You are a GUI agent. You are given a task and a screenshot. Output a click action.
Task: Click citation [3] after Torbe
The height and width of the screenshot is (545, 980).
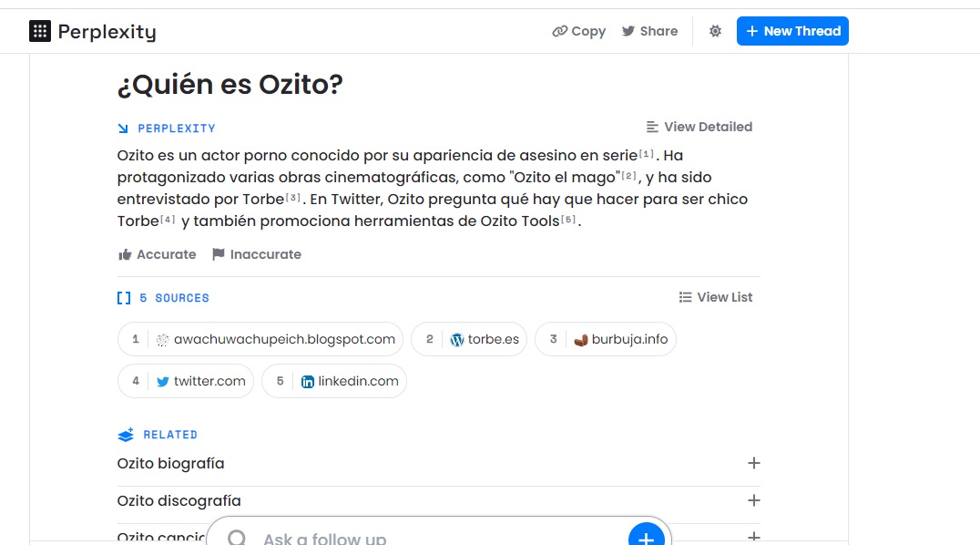pyautogui.click(x=293, y=198)
